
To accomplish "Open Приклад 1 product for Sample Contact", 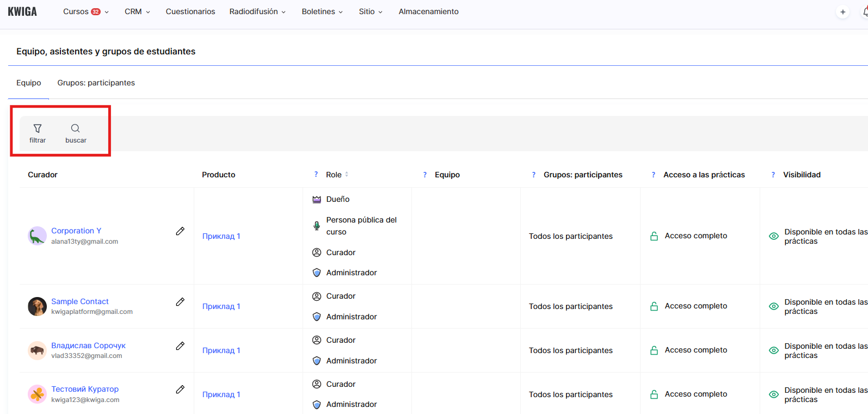I will coord(221,306).
